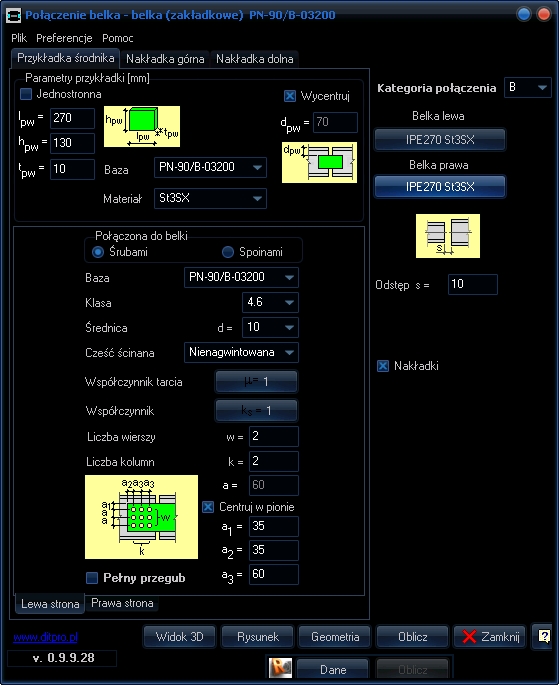The width and height of the screenshot is (559, 685).
Task: Click the beam gap spacing diagram
Action: [x=448, y=236]
